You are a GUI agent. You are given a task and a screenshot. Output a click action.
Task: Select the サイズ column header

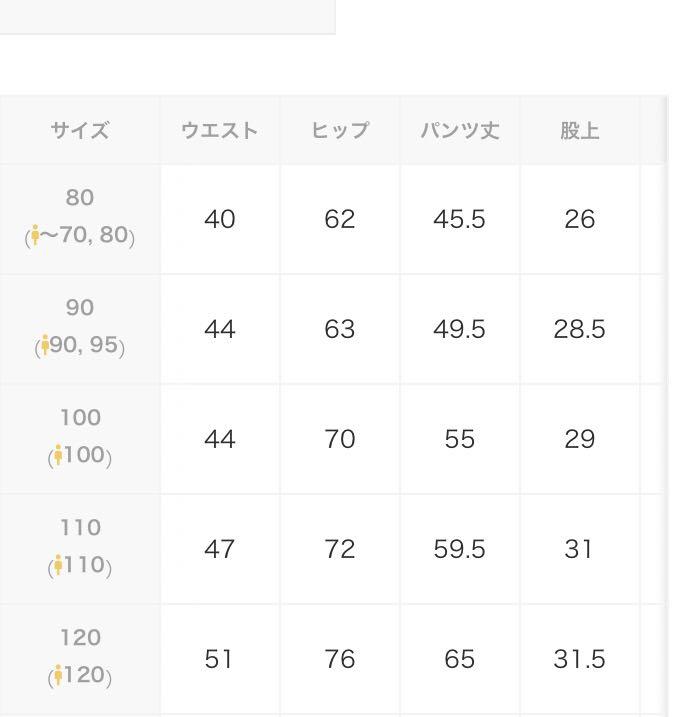tap(80, 131)
